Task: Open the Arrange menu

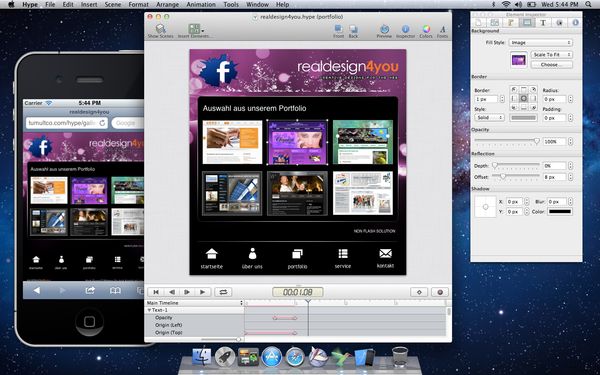Action: (168, 5)
